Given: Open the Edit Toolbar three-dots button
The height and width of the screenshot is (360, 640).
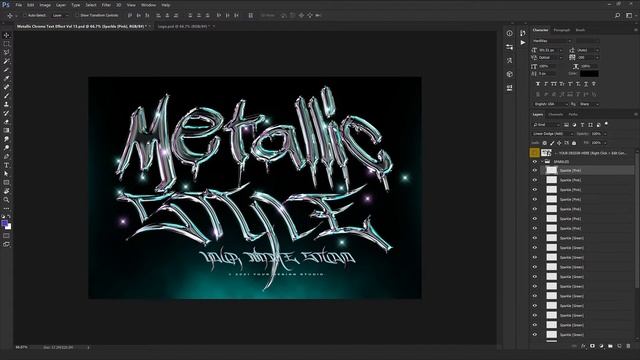Looking at the screenshot, I should (7, 209).
